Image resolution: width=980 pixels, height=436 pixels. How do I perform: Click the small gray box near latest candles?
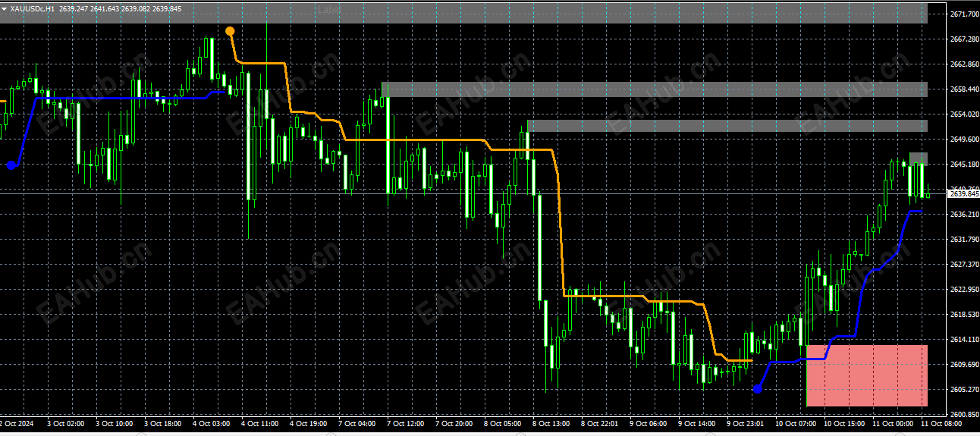pos(919,158)
